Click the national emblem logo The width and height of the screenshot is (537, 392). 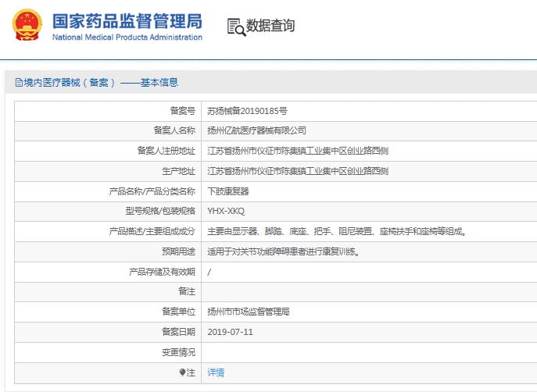point(27,25)
